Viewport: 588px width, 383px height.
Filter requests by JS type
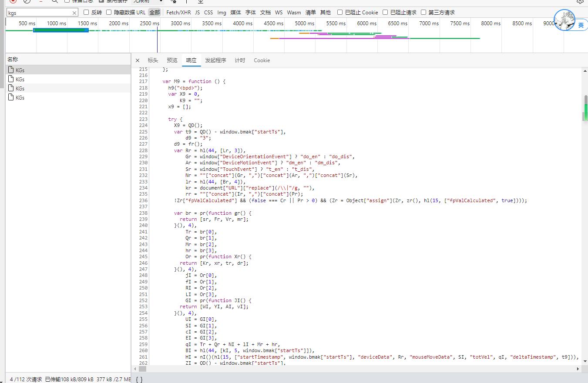[x=198, y=13]
